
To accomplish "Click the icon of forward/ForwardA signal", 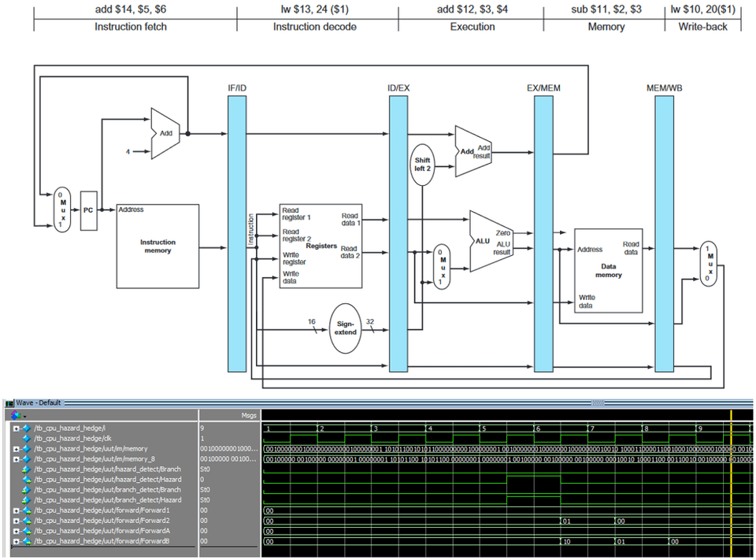I will click(27, 531).
